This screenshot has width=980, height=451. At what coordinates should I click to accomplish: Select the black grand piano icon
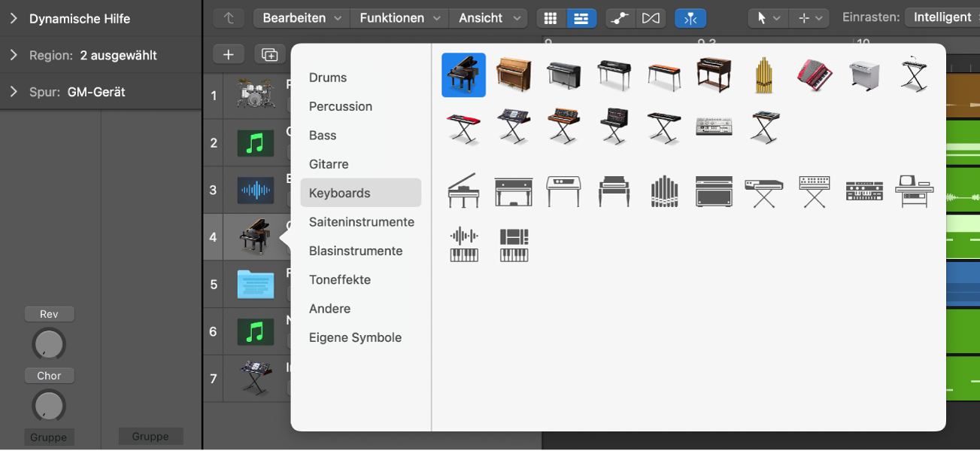(x=463, y=75)
